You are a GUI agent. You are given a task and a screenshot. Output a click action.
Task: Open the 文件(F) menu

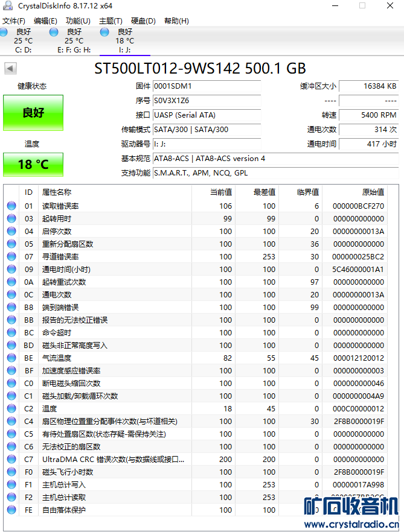[14, 21]
